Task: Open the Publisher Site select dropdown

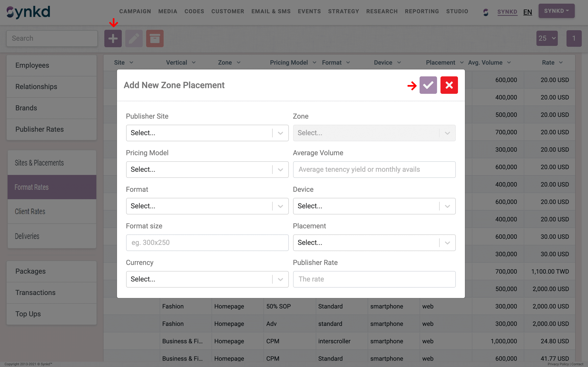Action: tap(207, 133)
